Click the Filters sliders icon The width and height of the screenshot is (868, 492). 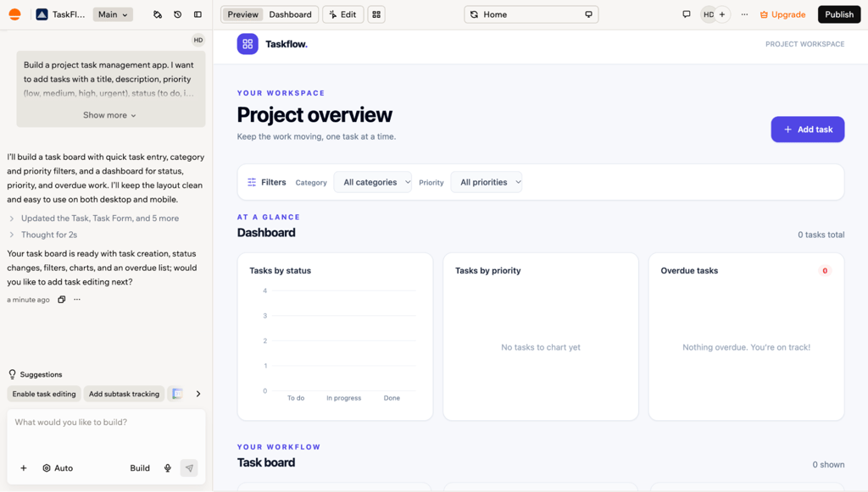point(252,182)
